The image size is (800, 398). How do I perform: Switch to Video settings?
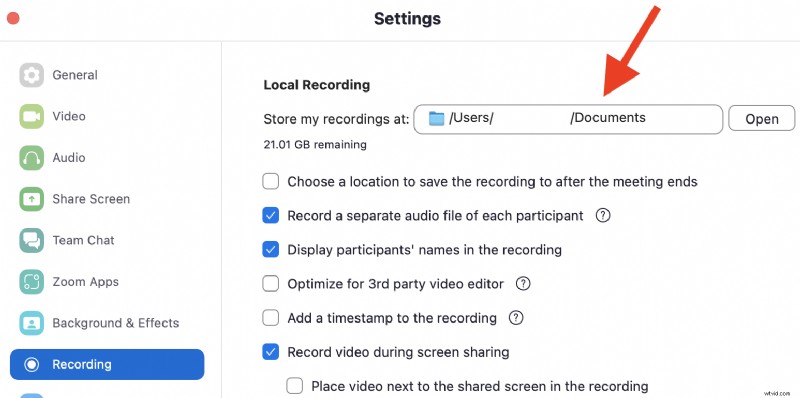point(107,116)
